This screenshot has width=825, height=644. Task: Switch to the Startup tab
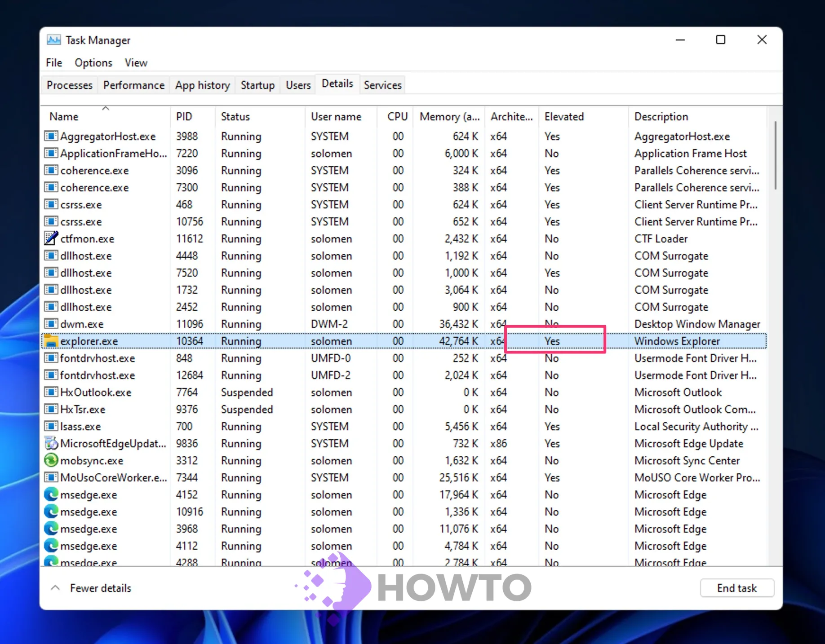[x=257, y=85]
